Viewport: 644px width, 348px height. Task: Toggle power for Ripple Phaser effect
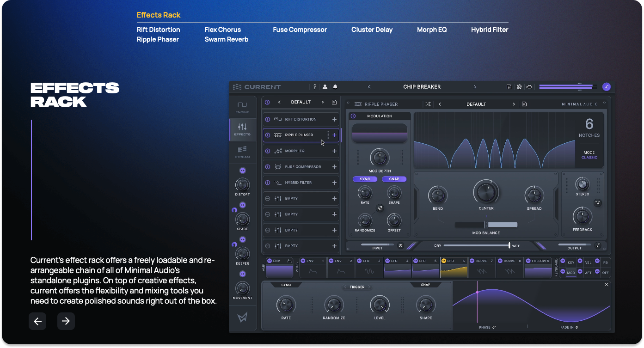268,135
